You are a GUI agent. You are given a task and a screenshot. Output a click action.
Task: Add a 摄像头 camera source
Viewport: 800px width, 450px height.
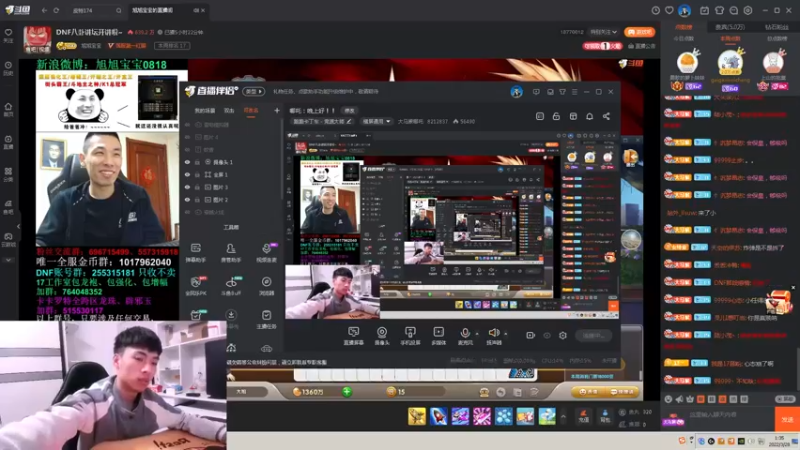(382, 336)
